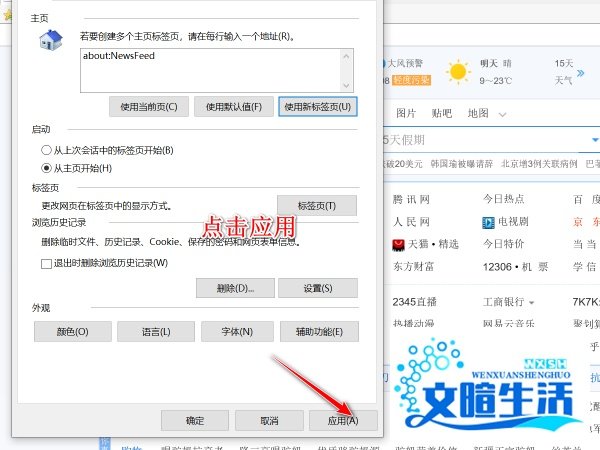Click the 删除(D)... button
This screenshot has height=450, width=600.
[x=235, y=288]
